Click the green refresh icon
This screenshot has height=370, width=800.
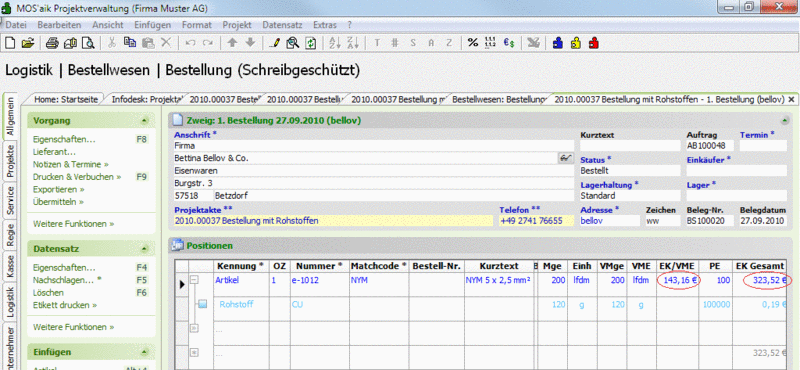pyautogui.click(x=310, y=43)
